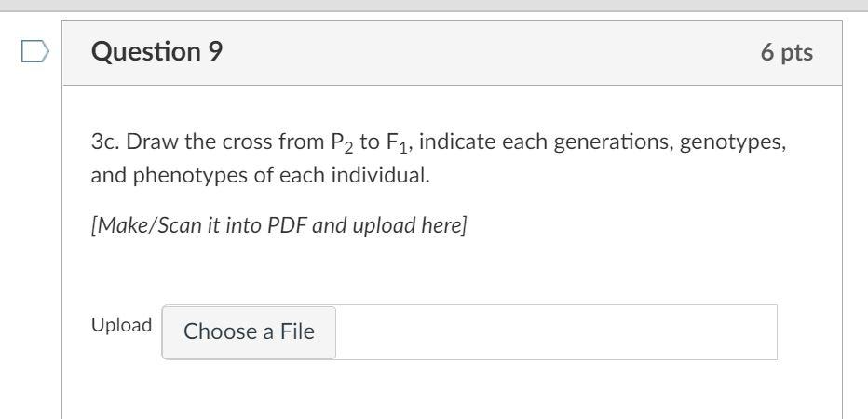
Task: Flag Question 9 with the bookmark icon
Action: pos(35,51)
